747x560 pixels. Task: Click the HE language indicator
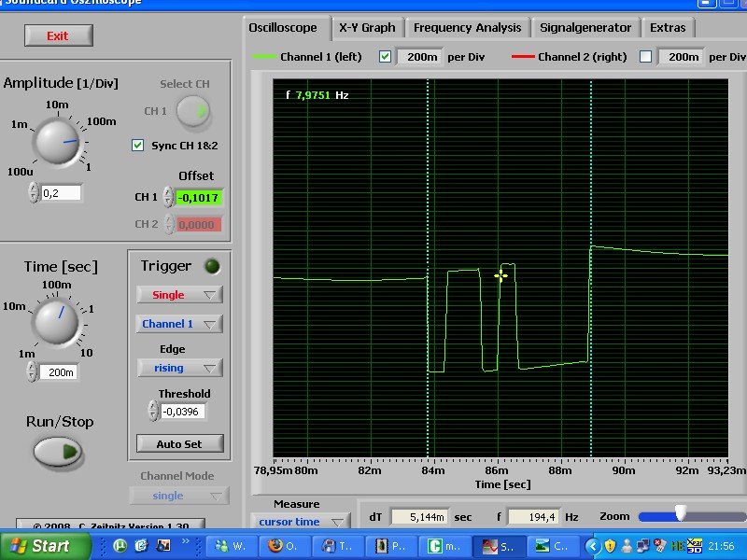[x=678, y=546]
